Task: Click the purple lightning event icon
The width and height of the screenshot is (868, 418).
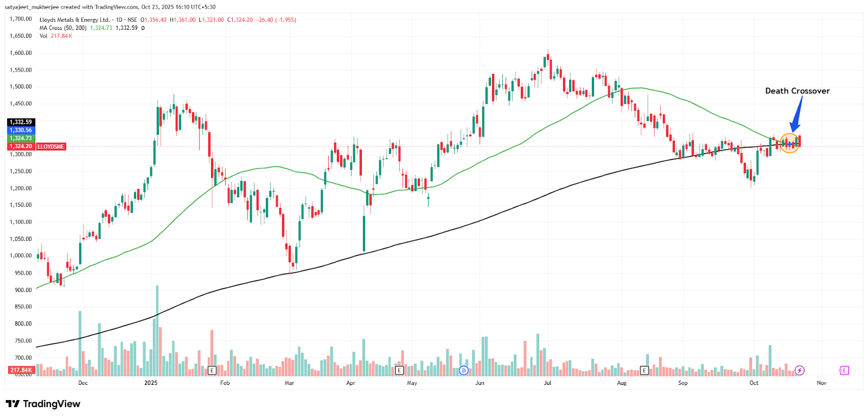Action: click(x=800, y=370)
